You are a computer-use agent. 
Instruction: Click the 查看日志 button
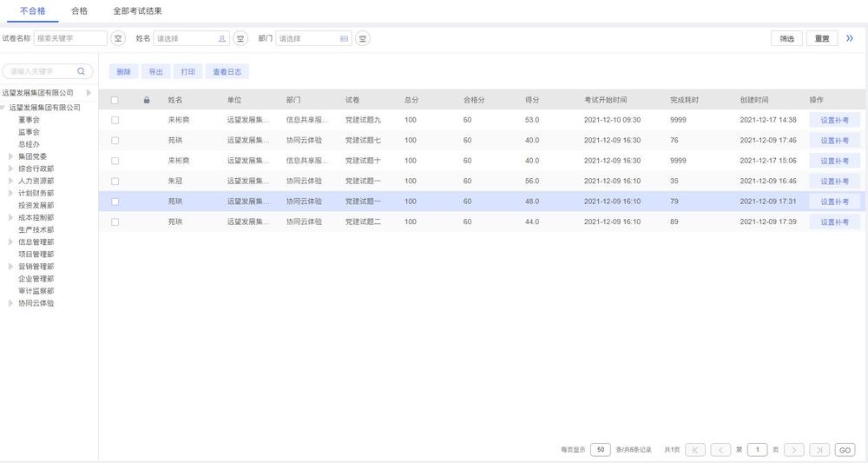[227, 72]
